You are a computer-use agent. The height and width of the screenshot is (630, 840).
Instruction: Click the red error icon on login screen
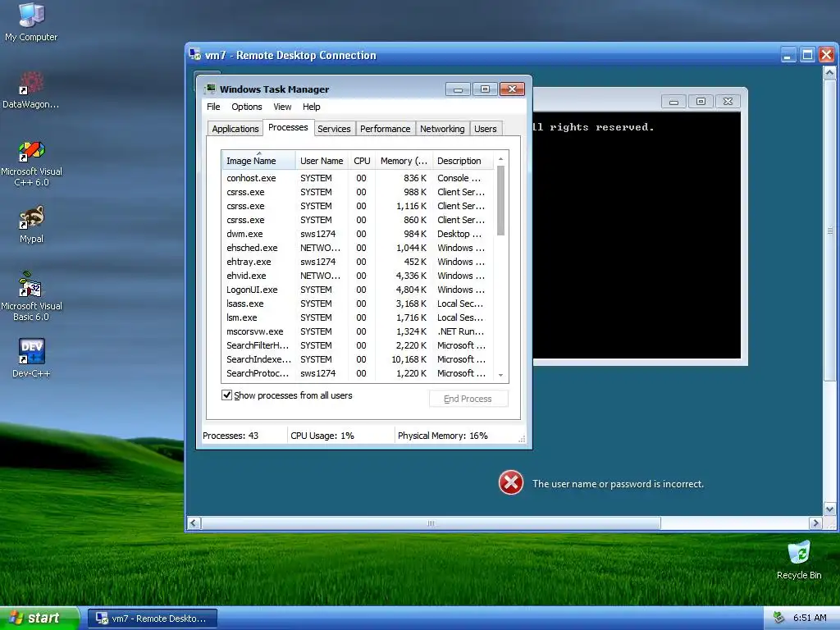510,482
